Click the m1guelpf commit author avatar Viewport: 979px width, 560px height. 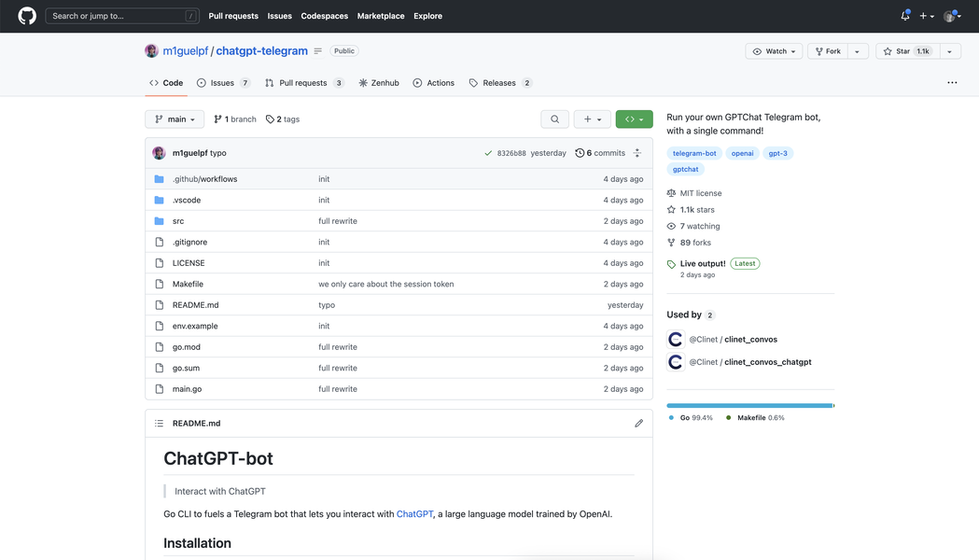[x=159, y=153]
